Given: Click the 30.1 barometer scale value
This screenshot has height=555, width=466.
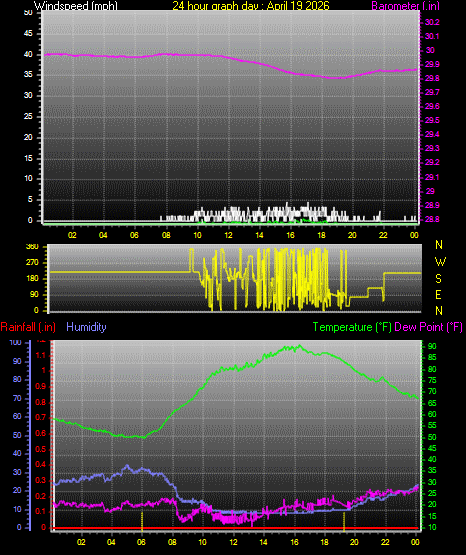Looking at the screenshot, I should (432, 36).
